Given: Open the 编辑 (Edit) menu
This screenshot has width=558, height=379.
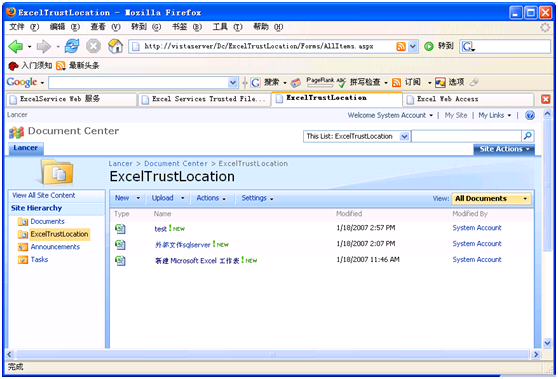Looking at the screenshot, I should tap(64, 27).
